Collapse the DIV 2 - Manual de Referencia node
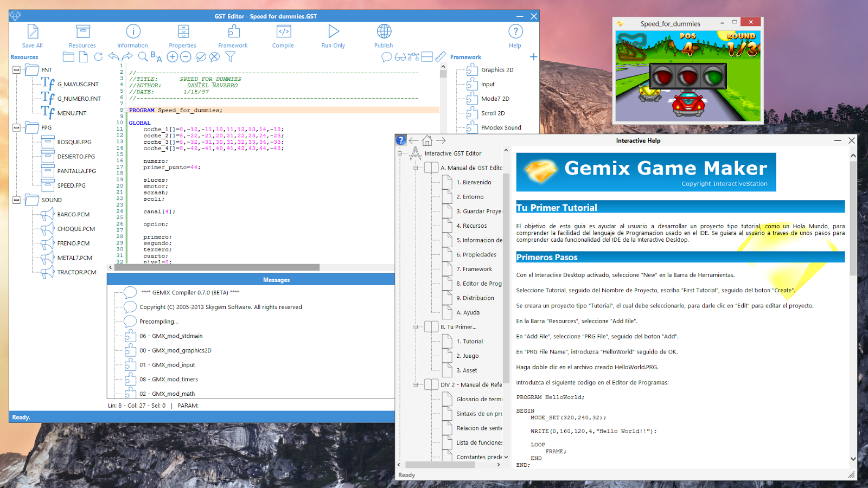This screenshot has height=488, width=868. point(416,385)
